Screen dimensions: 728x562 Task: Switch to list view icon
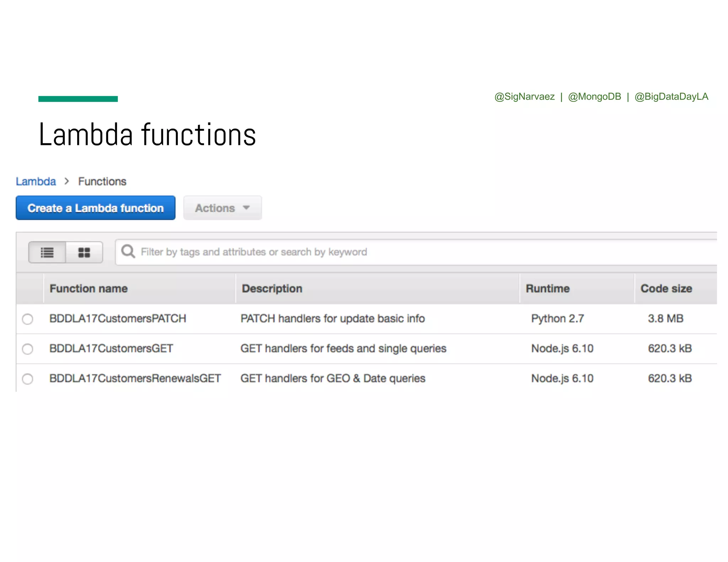47,253
